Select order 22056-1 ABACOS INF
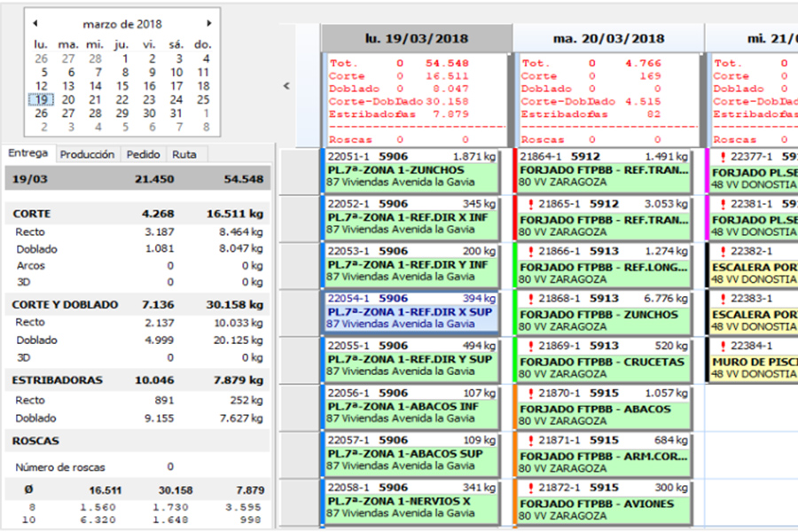 coord(411,407)
